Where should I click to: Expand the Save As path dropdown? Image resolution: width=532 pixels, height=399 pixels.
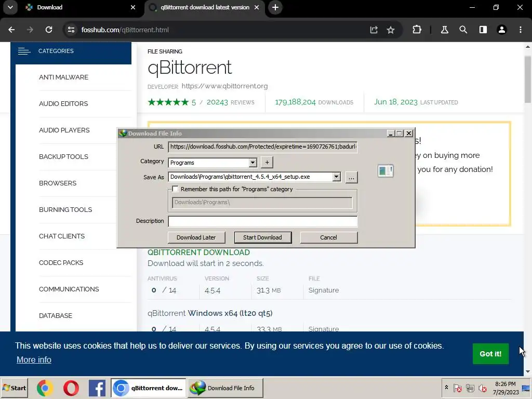coord(336,177)
